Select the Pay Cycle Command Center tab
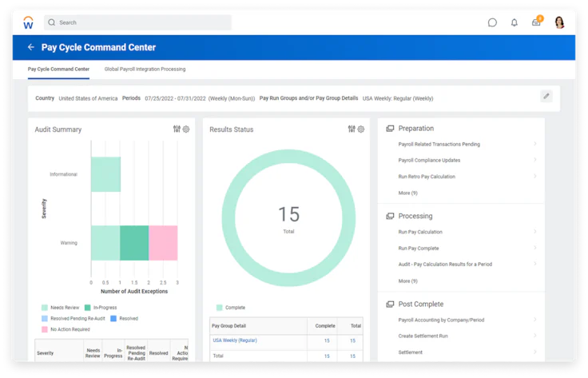This screenshot has height=378, width=588. click(58, 70)
